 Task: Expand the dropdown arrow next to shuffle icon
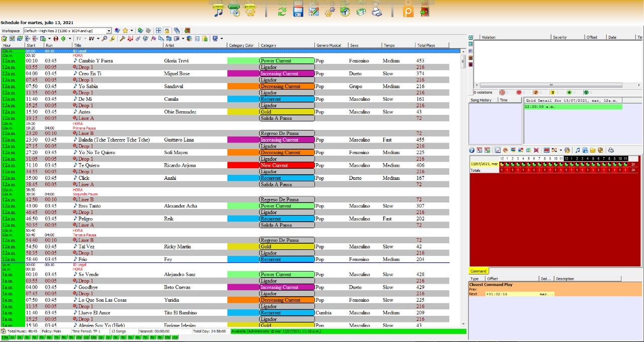pos(561,150)
